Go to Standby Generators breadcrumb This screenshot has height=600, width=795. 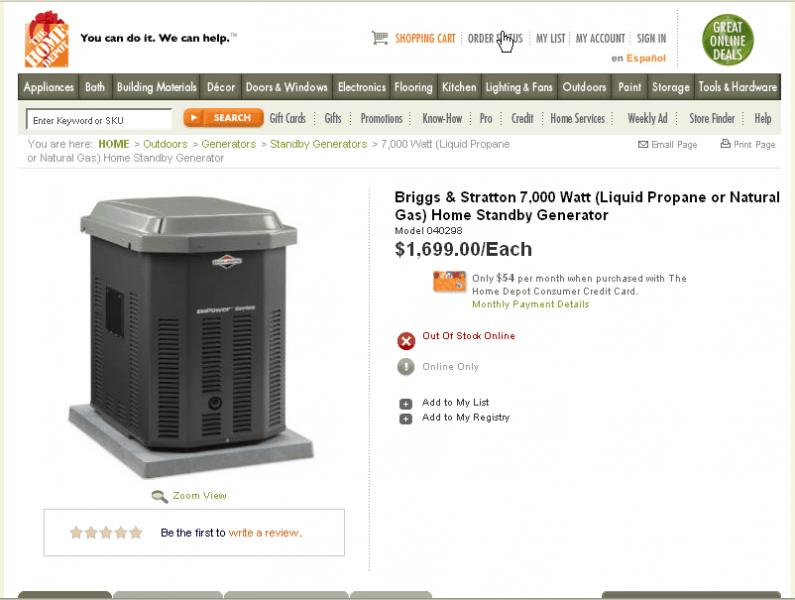318,144
